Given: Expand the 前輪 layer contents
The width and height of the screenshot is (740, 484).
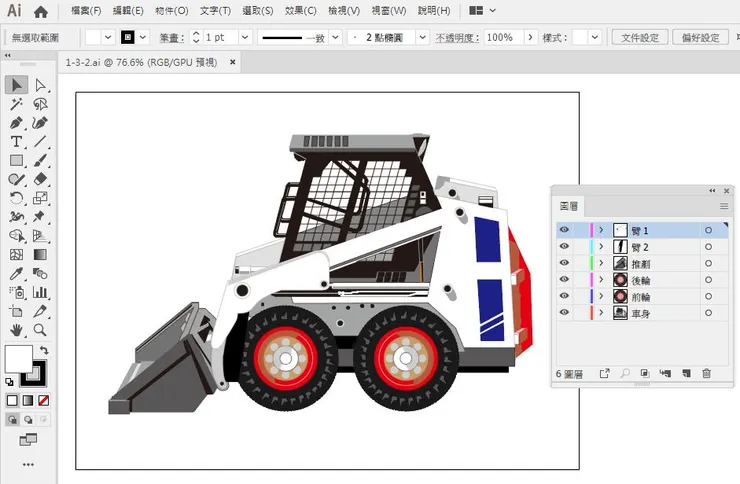Looking at the screenshot, I should [601, 297].
